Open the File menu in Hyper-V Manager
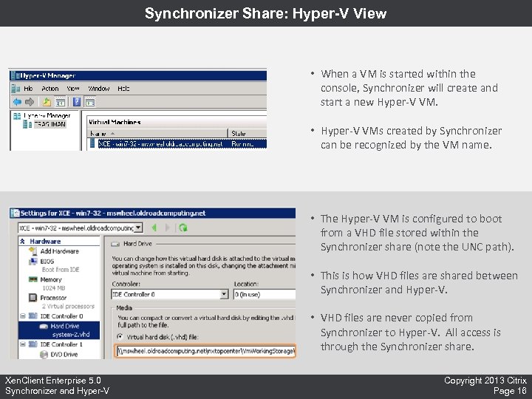The width and height of the screenshot is (532, 399). pyautogui.click(x=28, y=89)
